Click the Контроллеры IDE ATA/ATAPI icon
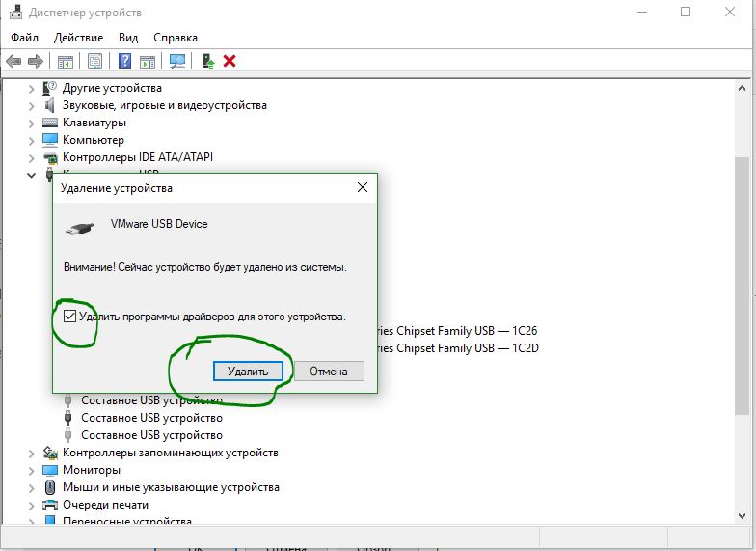The image size is (756, 551). (x=50, y=157)
